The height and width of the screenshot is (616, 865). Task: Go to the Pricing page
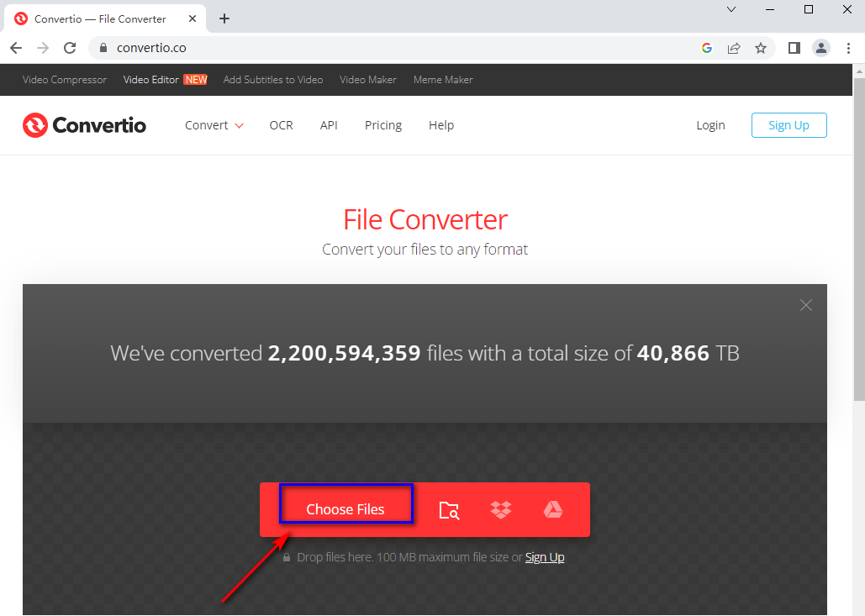pos(383,125)
